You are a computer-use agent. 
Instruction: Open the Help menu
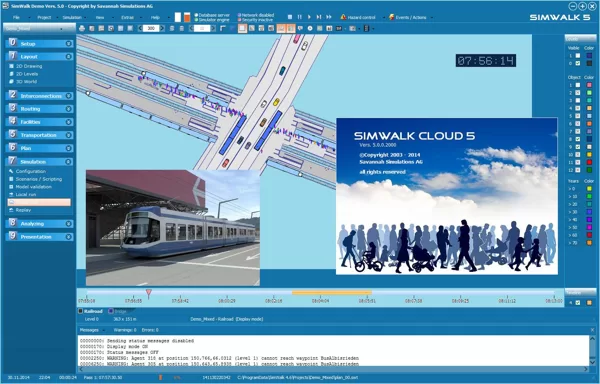[155, 18]
